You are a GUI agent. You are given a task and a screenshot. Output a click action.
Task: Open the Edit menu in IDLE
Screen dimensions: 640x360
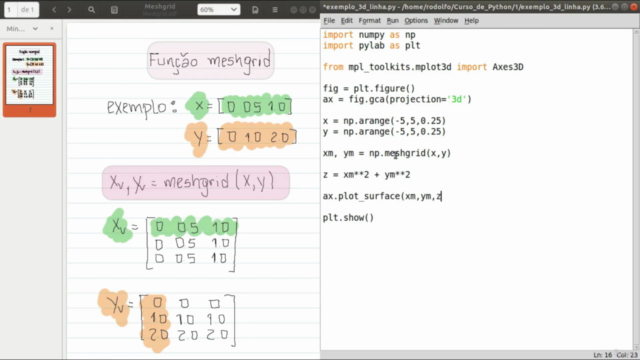[x=347, y=20]
